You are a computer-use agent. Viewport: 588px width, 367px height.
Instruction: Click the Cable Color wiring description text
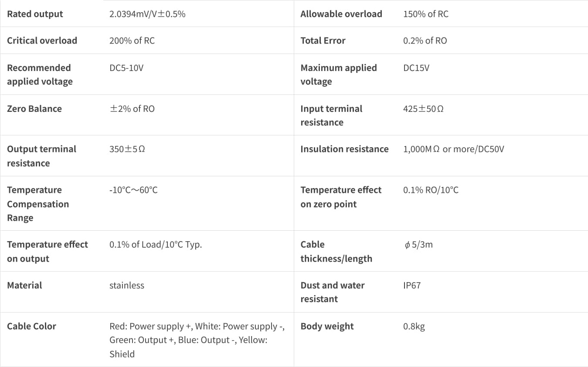coord(197,340)
